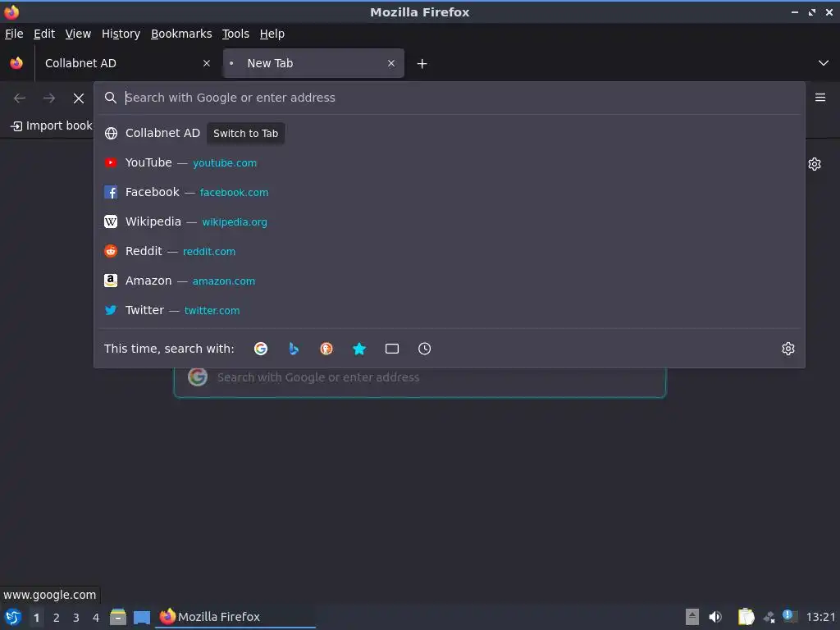Open volume control in system tray
Image resolution: width=840 pixels, height=630 pixels.
click(x=715, y=617)
